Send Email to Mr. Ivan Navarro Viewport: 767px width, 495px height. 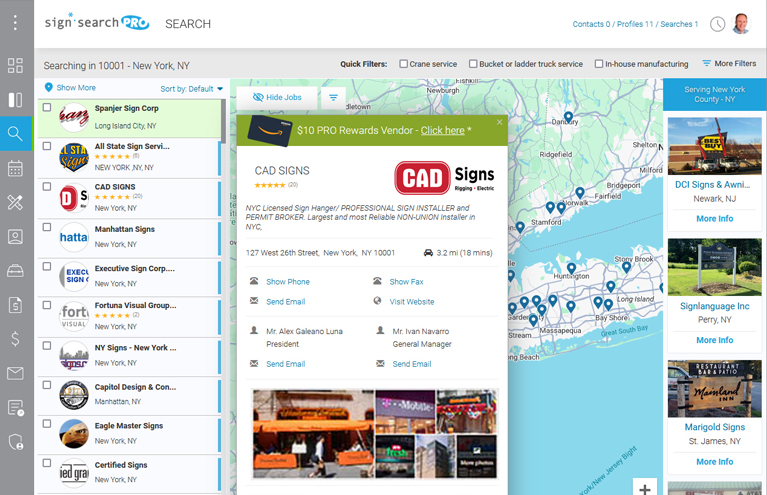tap(411, 364)
